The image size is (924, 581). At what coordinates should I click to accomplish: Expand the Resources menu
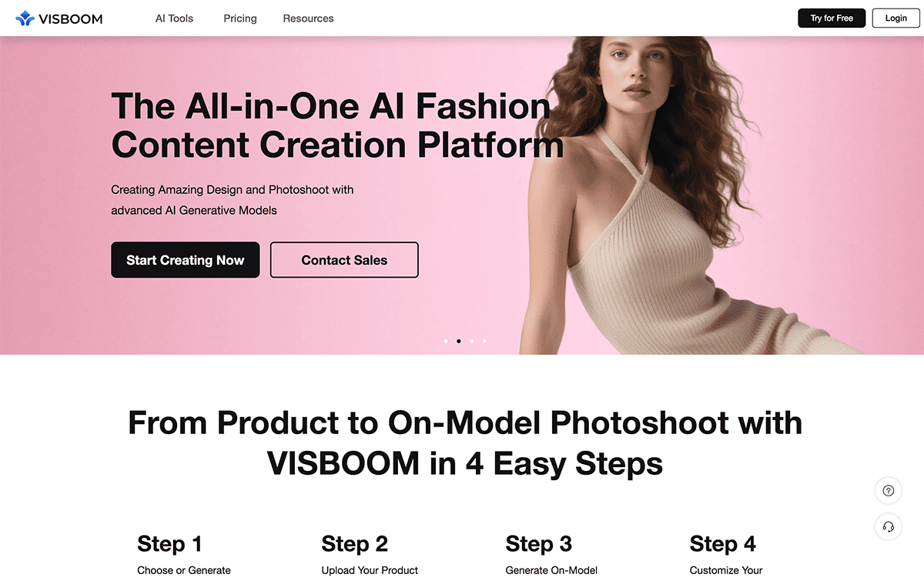tap(308, 18)
